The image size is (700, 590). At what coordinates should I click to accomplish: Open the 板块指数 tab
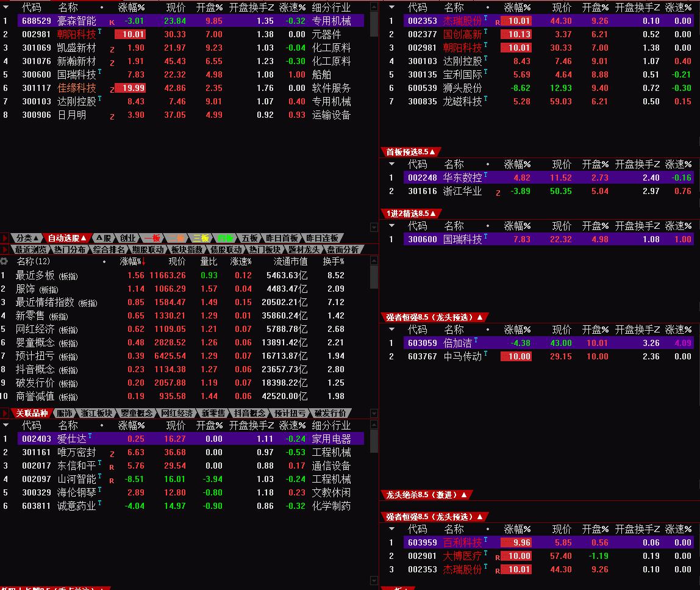[187, 250]
